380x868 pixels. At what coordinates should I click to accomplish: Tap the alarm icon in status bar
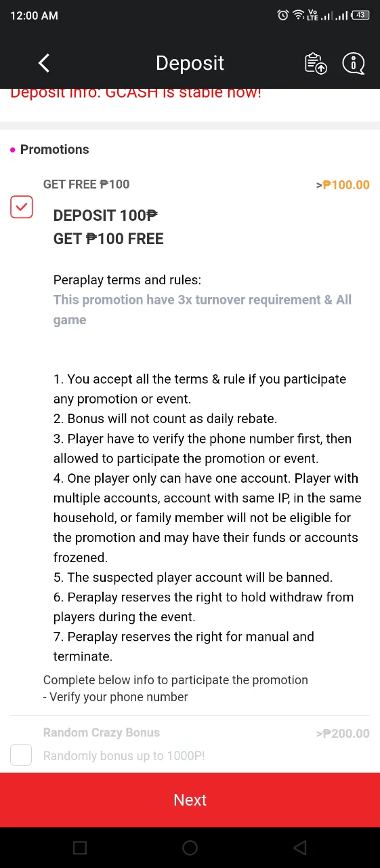pyautogui.click(x=283, y=15)
